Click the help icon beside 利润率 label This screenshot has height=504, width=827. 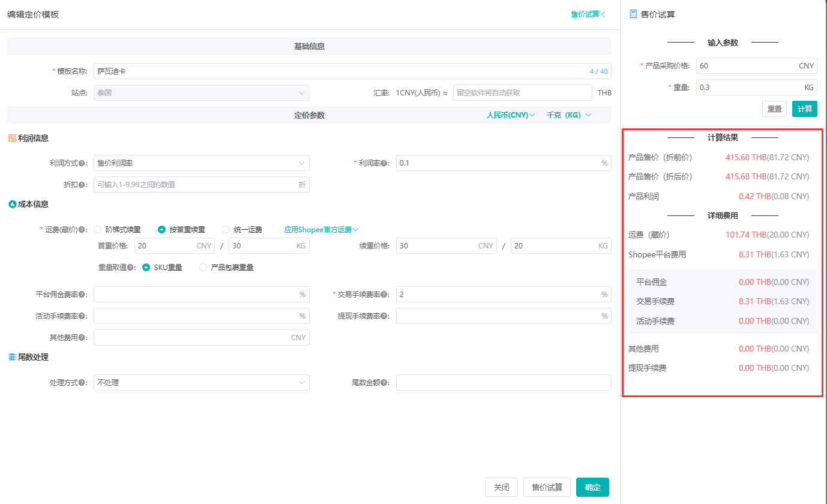click(384, 163)
